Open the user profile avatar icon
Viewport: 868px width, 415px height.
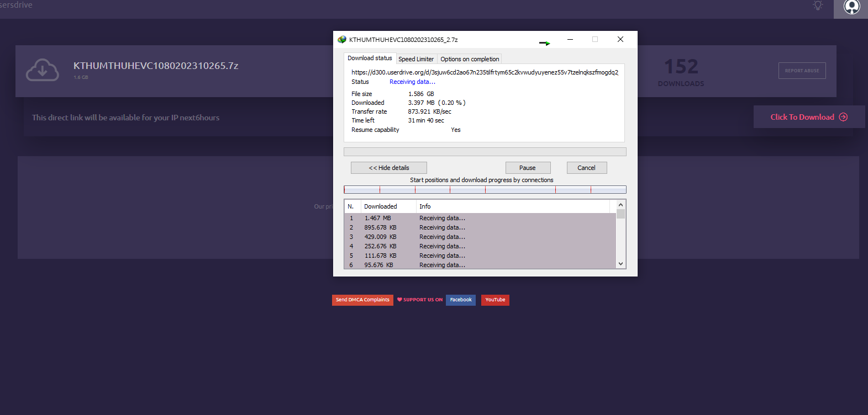click(x=851, y=7)
